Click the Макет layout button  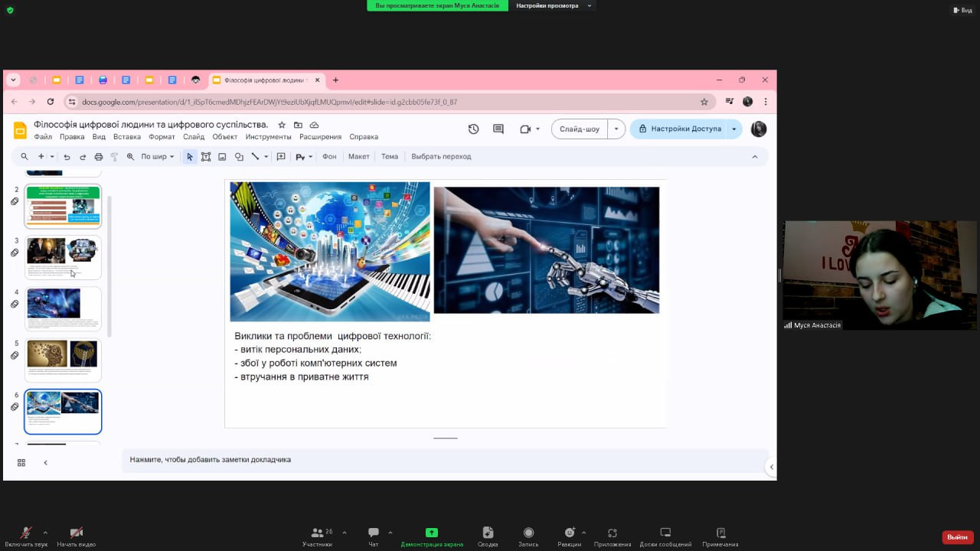click(x=359, y=157)
